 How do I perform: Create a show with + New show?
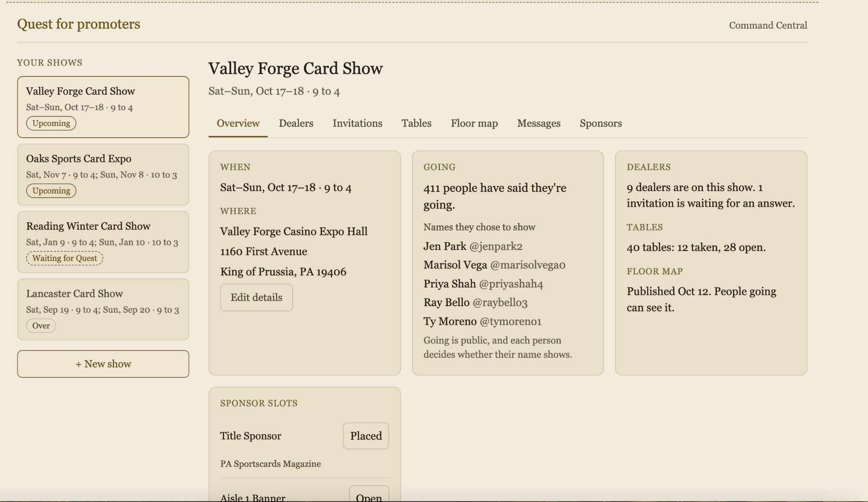(x=103, y=364)
